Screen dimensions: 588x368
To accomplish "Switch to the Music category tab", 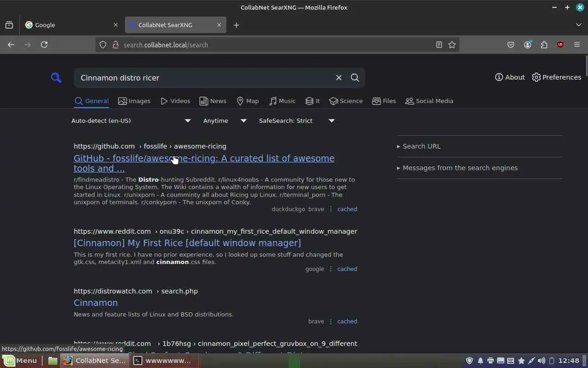I will (282, 101).
